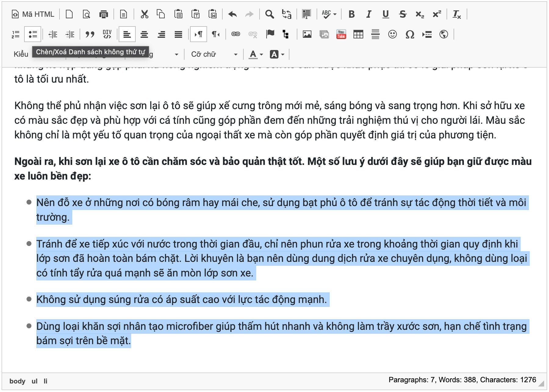Click the YouTube embed icon
Viewport: 549px width, 392px height.
point(341,34)
